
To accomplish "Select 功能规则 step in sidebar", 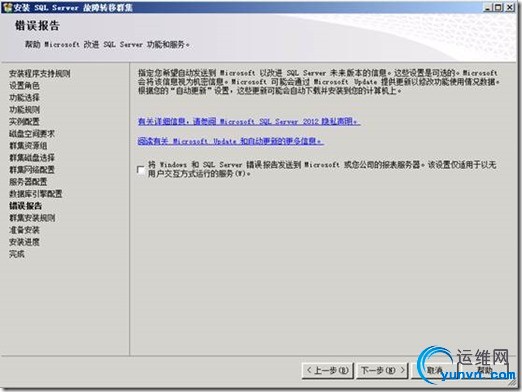I will [24, 109].
